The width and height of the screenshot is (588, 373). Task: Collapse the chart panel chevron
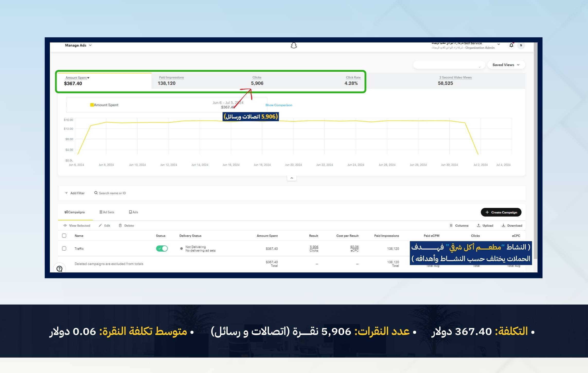tap(292, 178)
